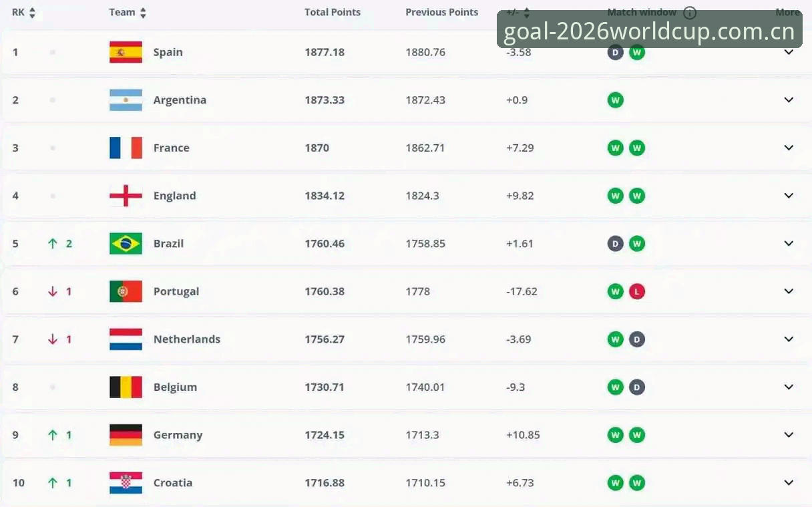Click the goal-2026worldcup.com.cn watermark banner
This screenshot has height=507, width=812.
[649, 29]
